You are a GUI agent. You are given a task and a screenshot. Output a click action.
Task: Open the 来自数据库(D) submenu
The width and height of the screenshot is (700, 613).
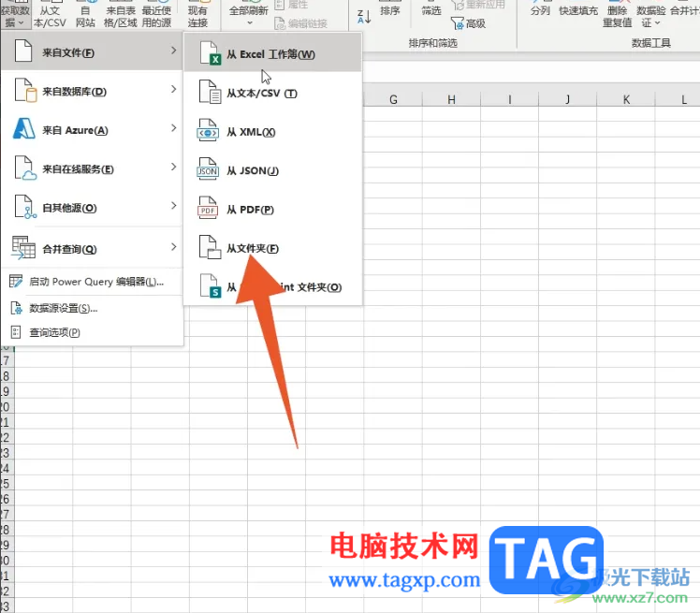click(x=92, y=91)
